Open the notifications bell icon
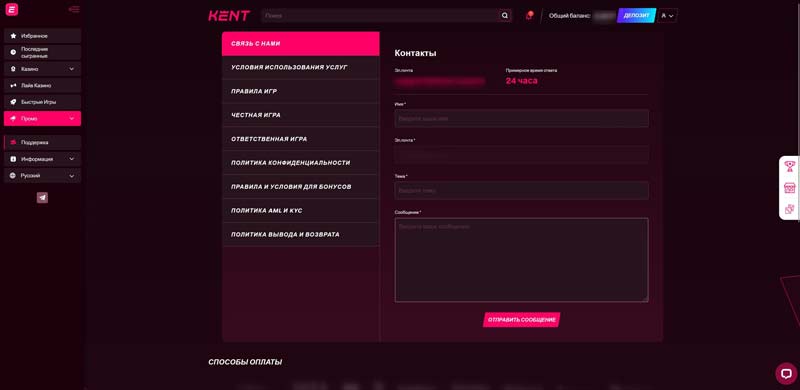800x390 pixels. 529,16
